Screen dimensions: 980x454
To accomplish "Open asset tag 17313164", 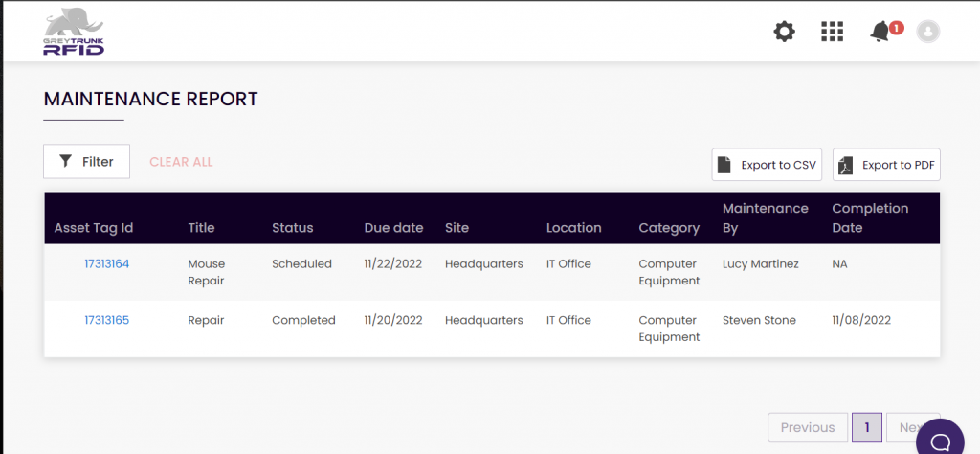I will pyautogui.click(x=107, y=264).
